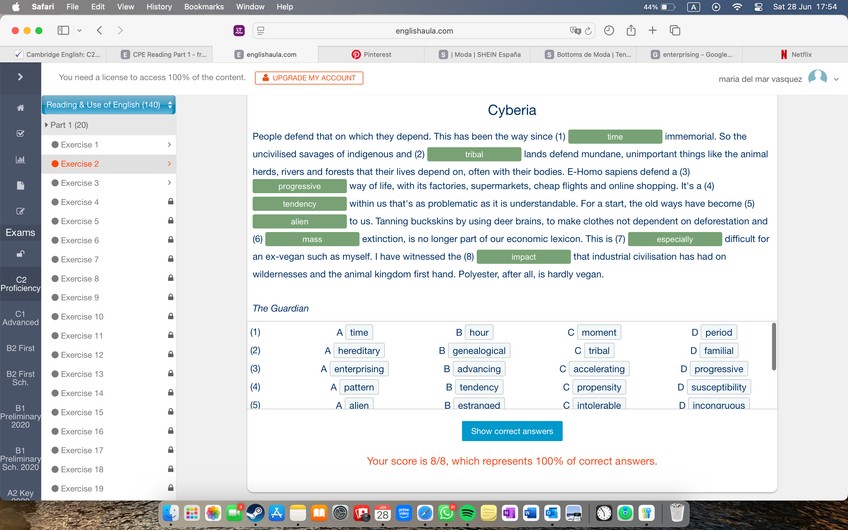Click the Reader view icon in address bar
This screenshot has width=848, height=530.
click(x=261, y=31)
